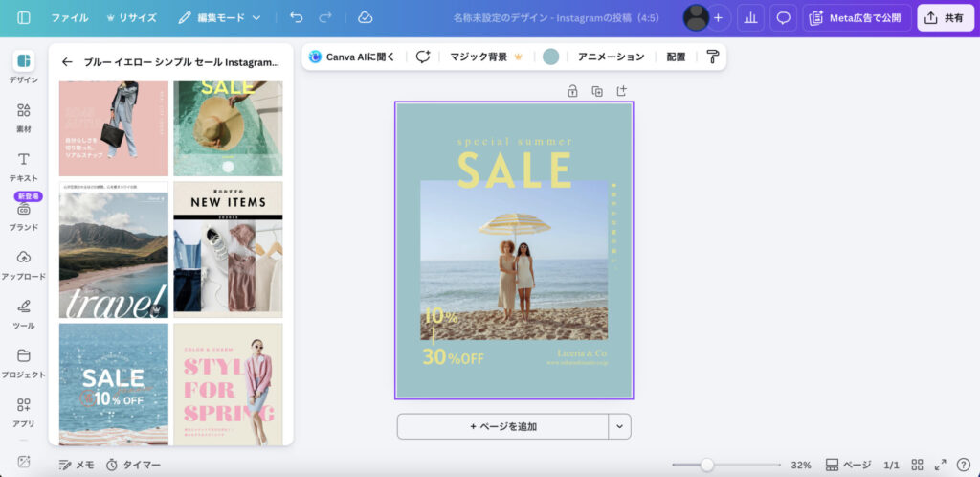Open the background color swatch

pos(550,57)
